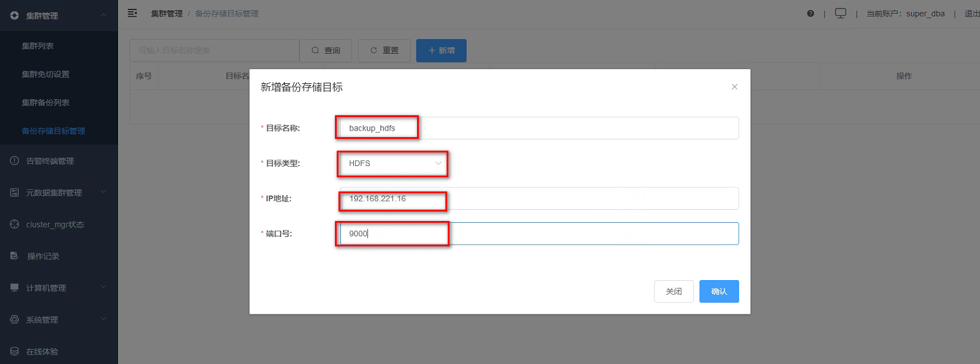The image size is (980, 364).
Task: Click the 序号 column header
Action: [x=144, y=76]
